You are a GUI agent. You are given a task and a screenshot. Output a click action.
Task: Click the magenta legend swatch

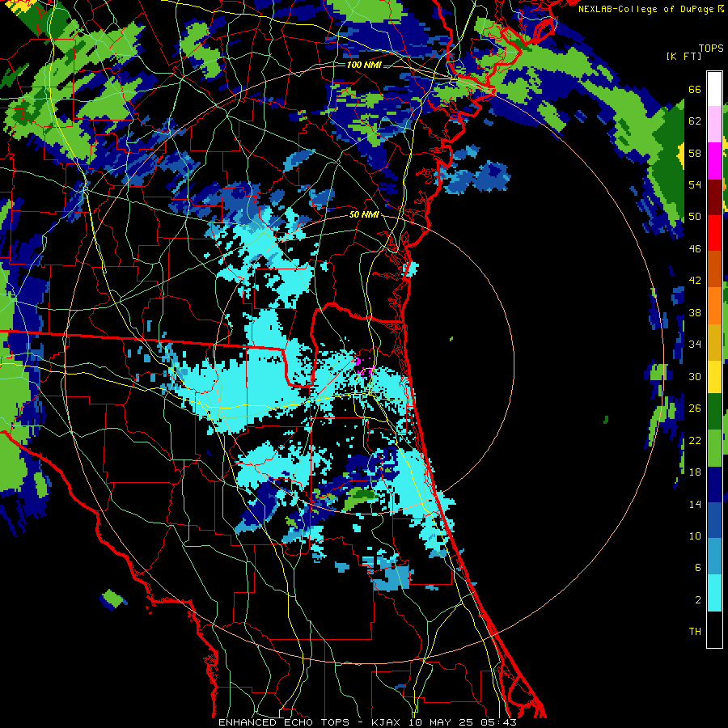tap(714, 161)
